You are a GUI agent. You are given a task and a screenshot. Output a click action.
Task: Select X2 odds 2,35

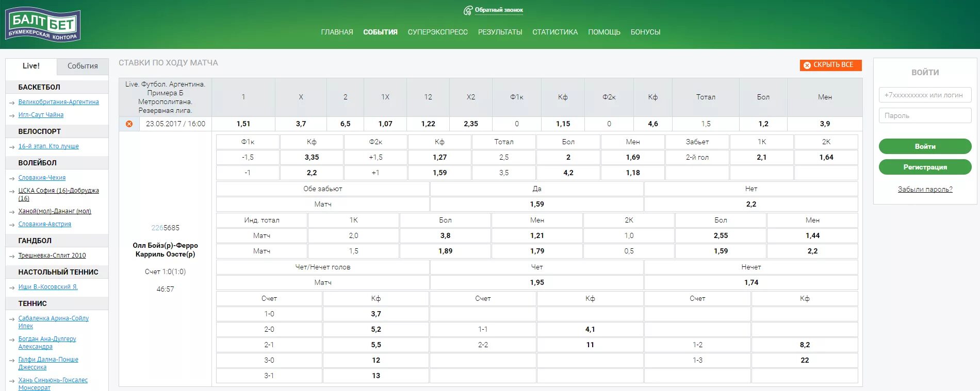click(471, 124)
